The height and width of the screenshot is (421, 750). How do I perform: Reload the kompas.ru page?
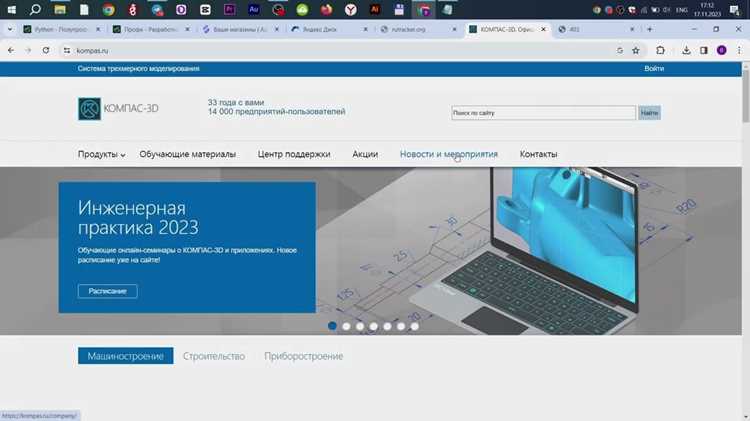point(45,50)
